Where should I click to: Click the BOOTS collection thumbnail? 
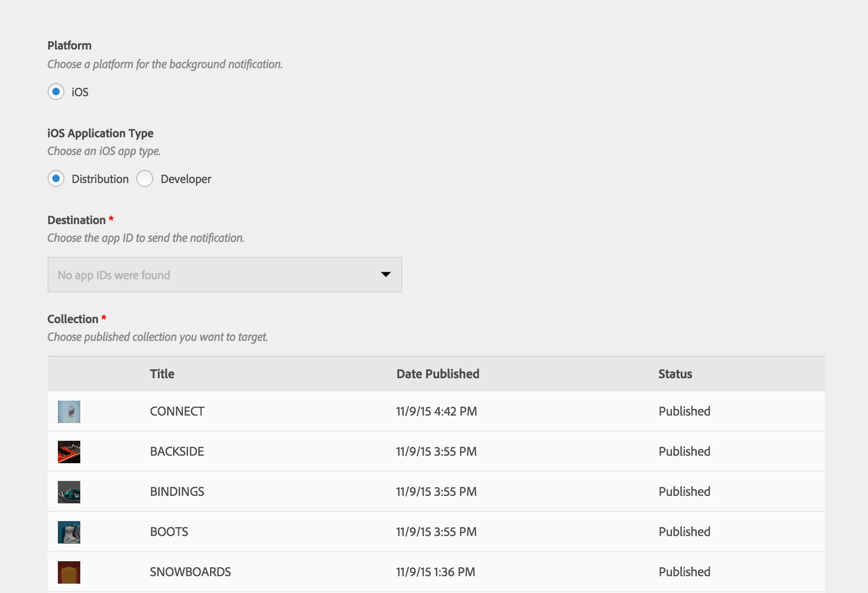[69, 532]
